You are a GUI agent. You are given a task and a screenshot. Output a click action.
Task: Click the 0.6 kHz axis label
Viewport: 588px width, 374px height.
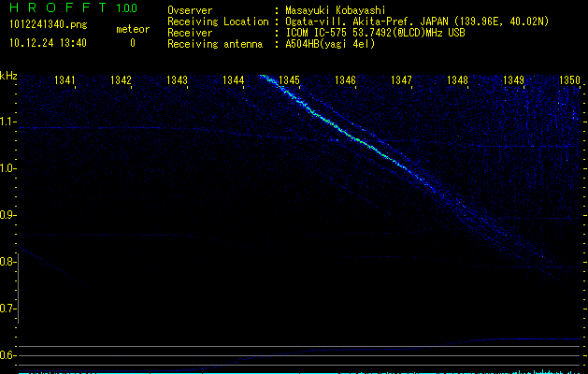[8, 355]
